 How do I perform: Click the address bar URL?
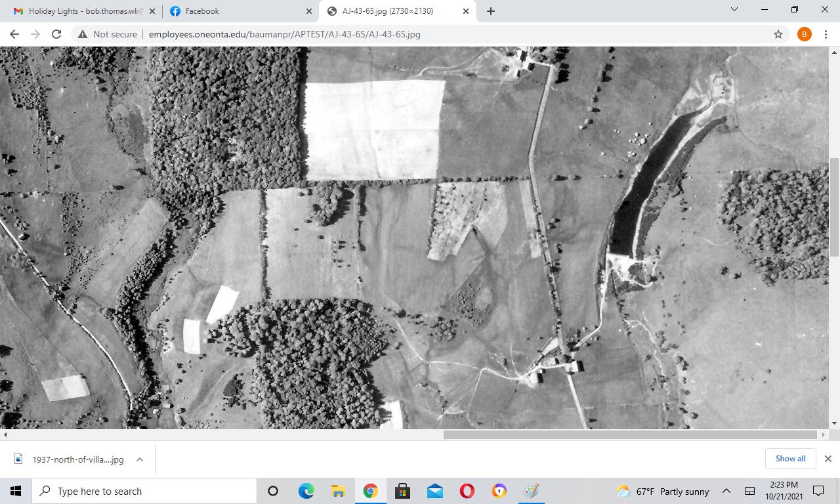coord(285,34)
